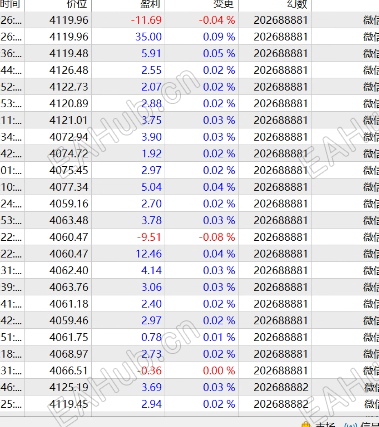This screenshot has width=379, height=427.
Task: Click the change value -0.08 %
Action: (x=217, y=237)
